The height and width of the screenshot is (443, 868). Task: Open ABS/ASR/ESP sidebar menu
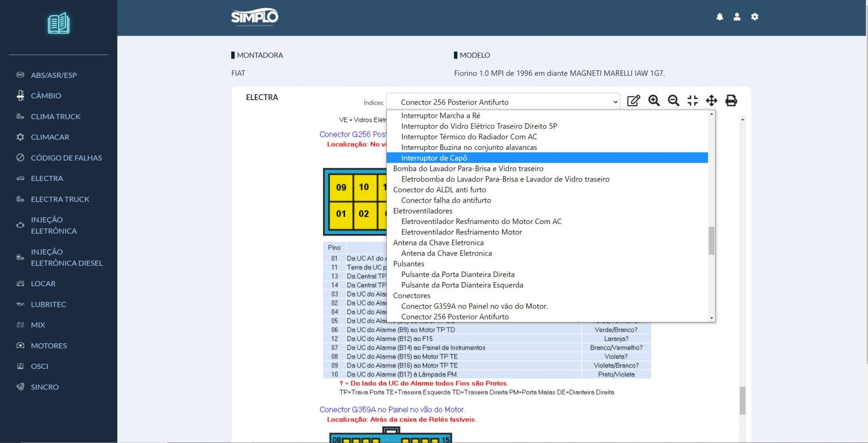53,75
